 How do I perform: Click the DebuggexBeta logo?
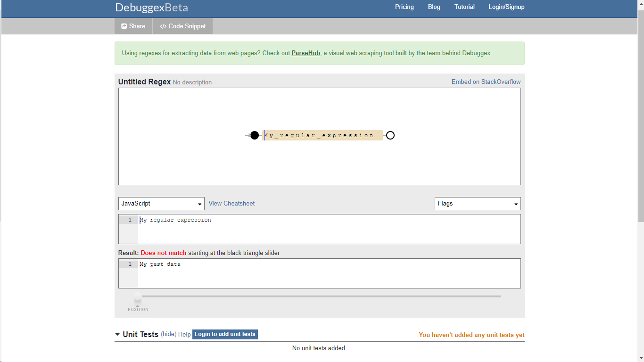tap(151, 7)
